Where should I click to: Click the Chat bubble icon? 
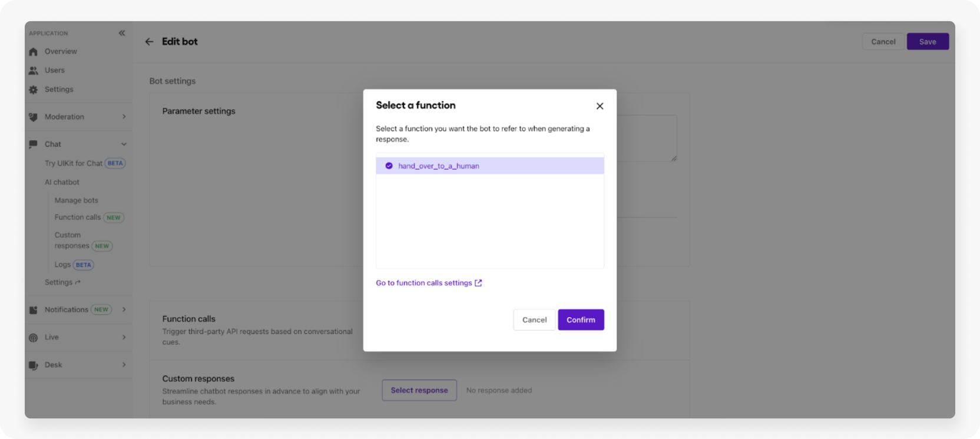(x=34, y=144)
